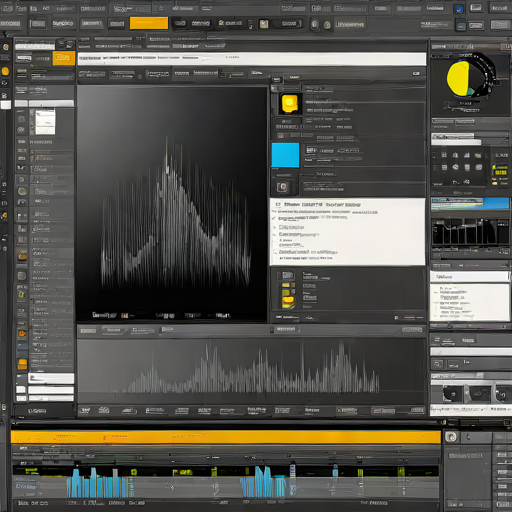Select the yellow square icon in inspector panel
The image size is (512, 512).
(289, 103)
